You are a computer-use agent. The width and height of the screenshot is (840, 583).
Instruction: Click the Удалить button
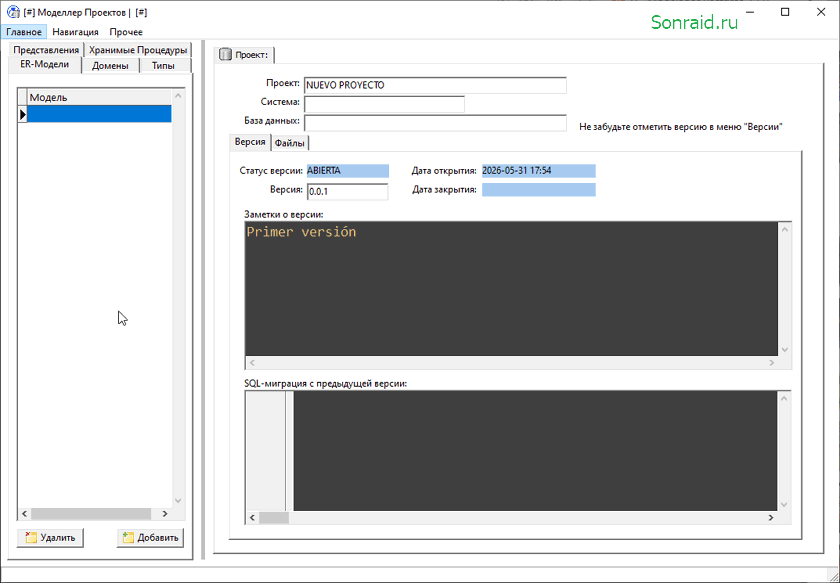[x=50, y=537]
